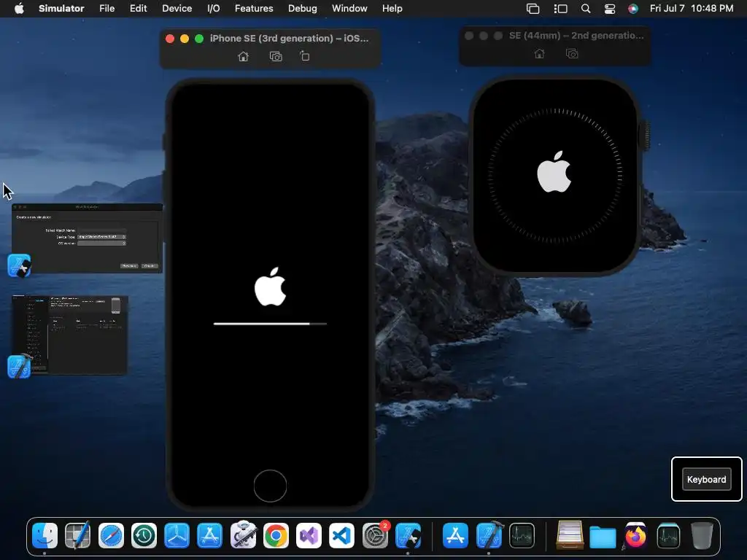Open the Device menu
This screenshot has height=560, width=747.
(x=177, y=9)
